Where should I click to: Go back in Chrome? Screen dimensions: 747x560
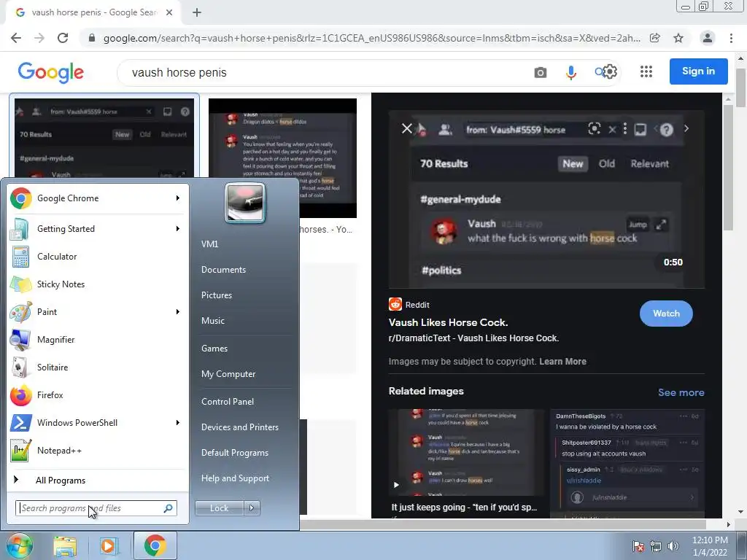coord(16,38)
